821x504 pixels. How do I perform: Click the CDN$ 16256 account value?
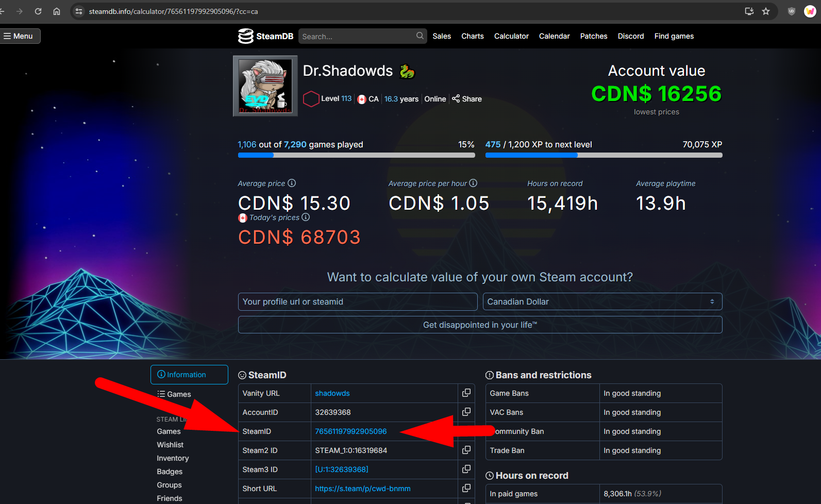click(x=657, y=94)
